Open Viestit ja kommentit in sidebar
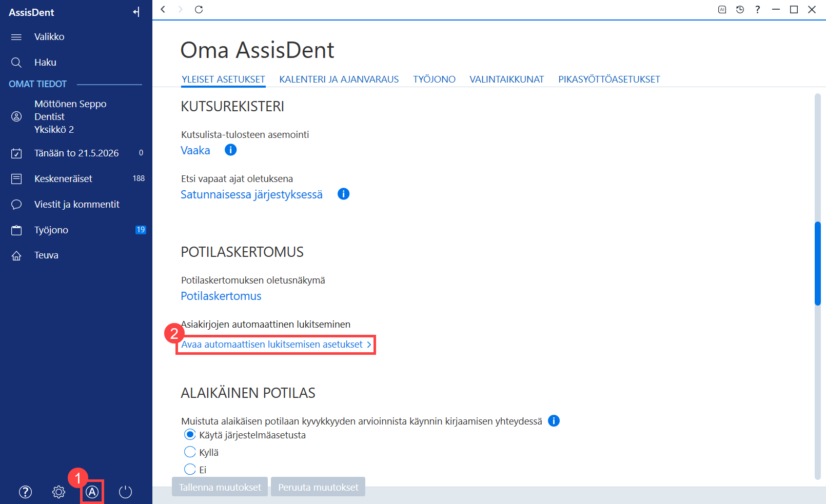 (x=76, y=205)
